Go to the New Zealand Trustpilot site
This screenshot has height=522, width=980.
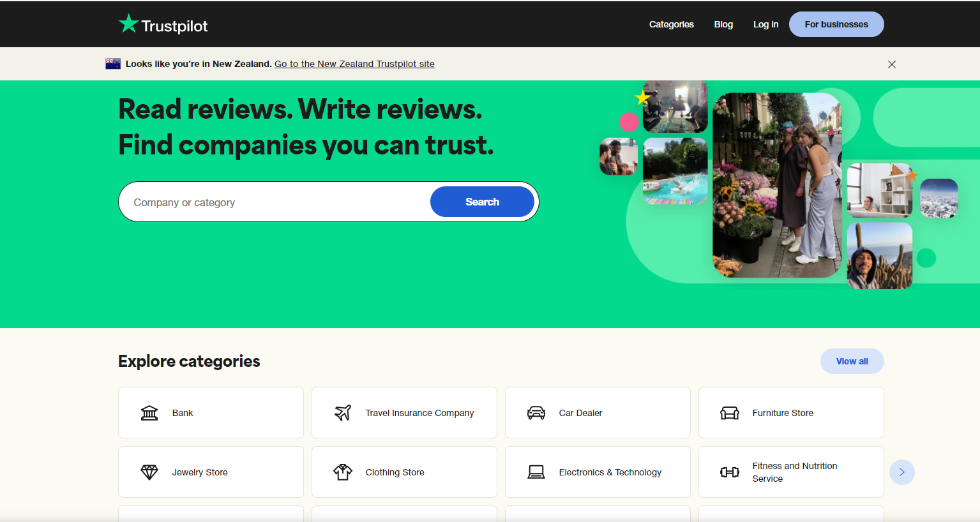pyautogui.click(x=354, y=64)
